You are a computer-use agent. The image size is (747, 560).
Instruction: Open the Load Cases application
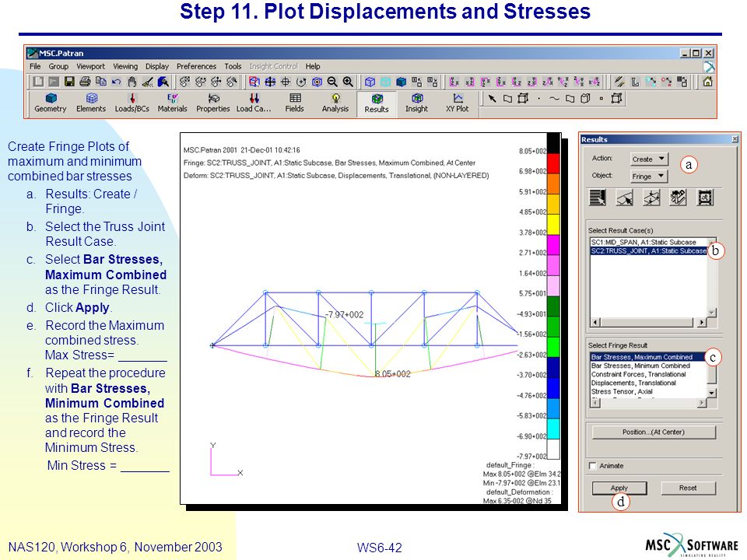pos(254,103)
